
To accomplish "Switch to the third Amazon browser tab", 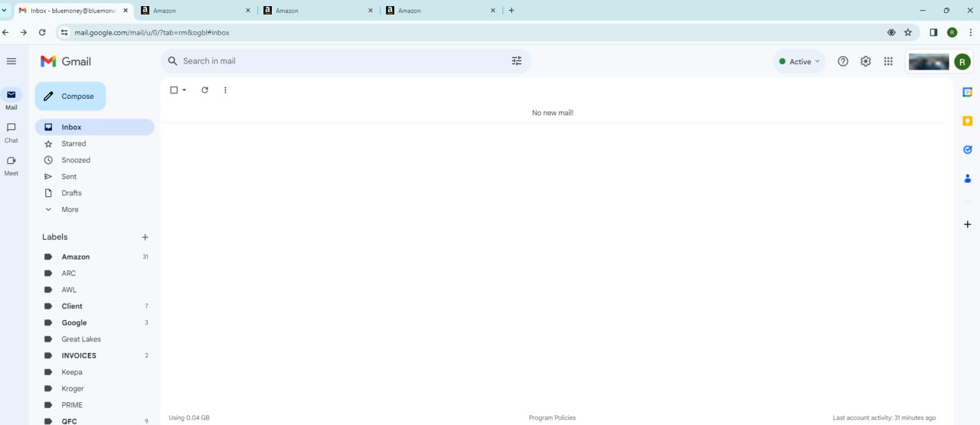I will coord(440,11).
